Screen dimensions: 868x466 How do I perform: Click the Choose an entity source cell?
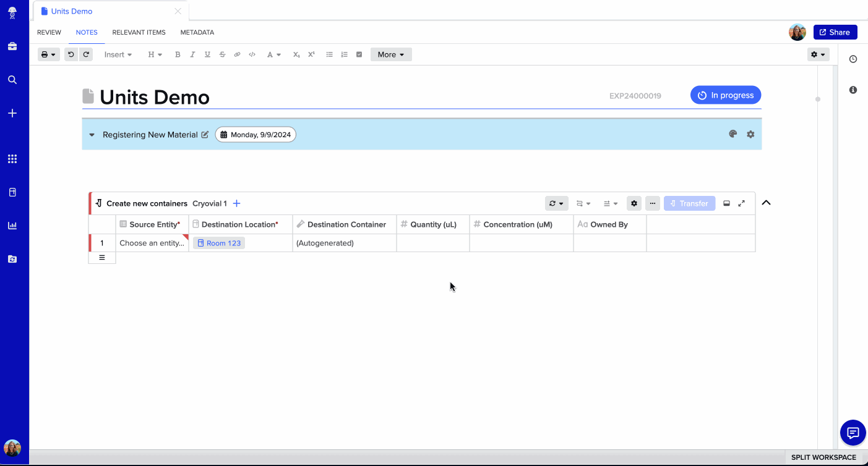pos(152,243)
